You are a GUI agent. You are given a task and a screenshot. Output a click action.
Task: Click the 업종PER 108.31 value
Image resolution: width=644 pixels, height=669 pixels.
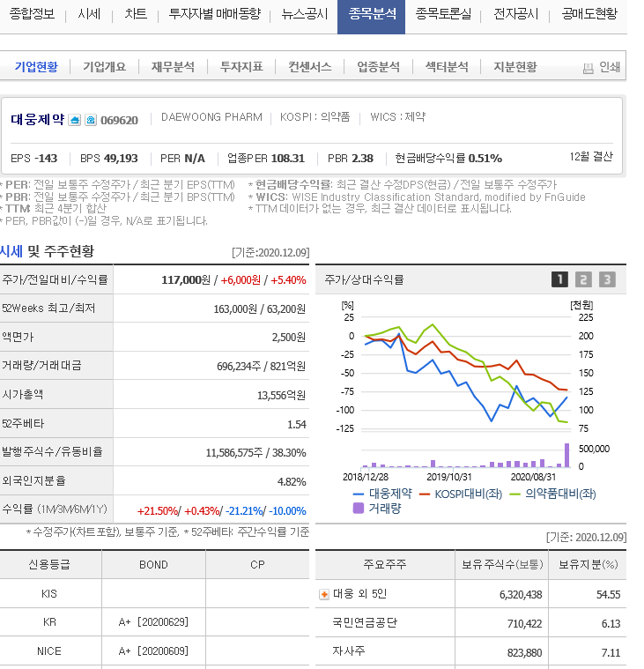coord(288,159)
